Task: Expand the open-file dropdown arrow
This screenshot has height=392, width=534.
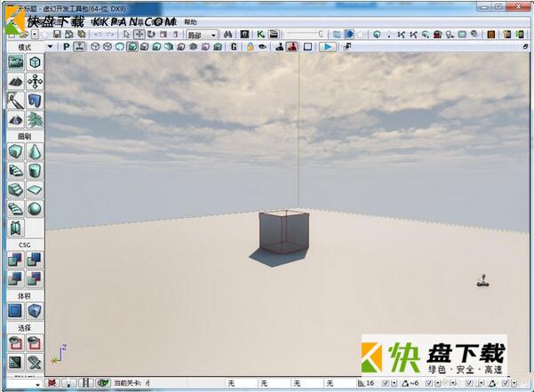Action: coord(35,35)
